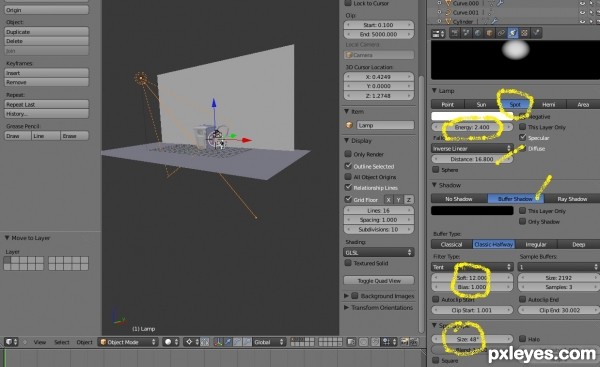Image resolution: width=600 pixels, height=367 pixels.
Task: Disable the Specular checkbox
Action: [522, 137]
